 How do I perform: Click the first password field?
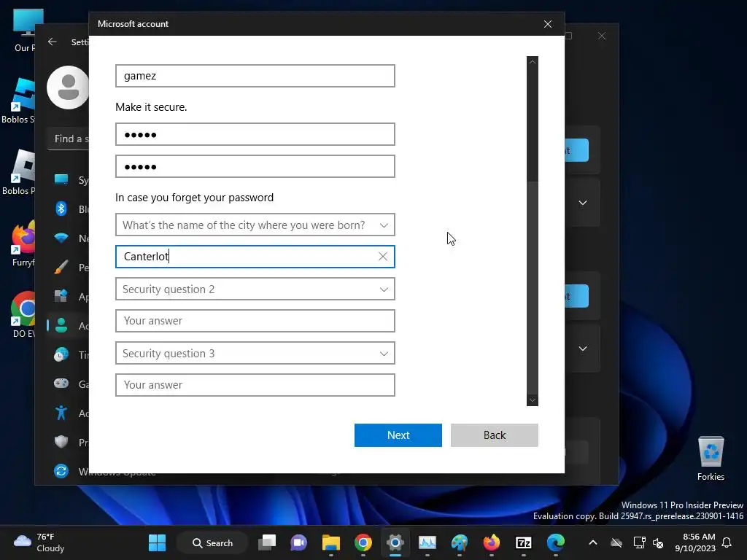coord(255,134)
